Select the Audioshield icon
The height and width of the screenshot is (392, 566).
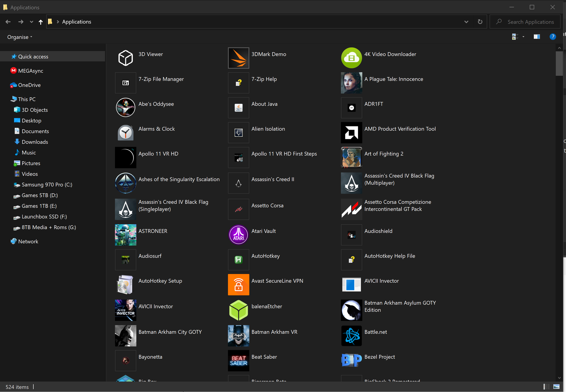[x=351, y=235]
